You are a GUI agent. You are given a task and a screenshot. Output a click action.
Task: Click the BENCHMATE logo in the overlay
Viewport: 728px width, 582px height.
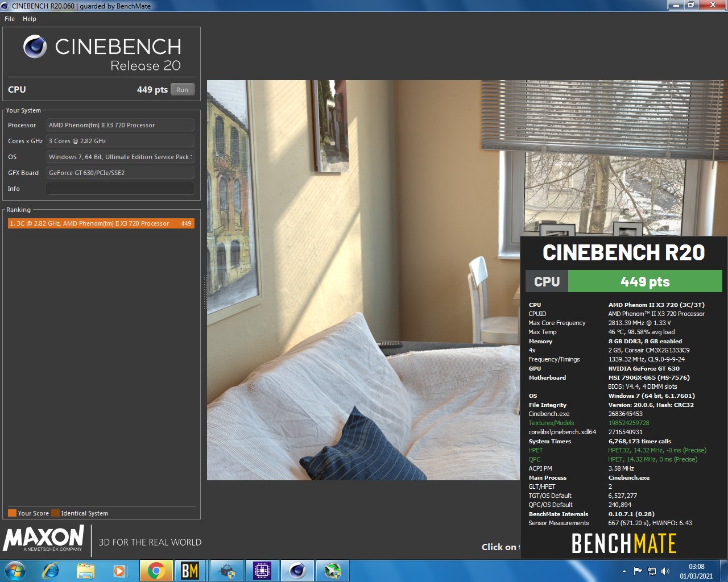(624, 543)
